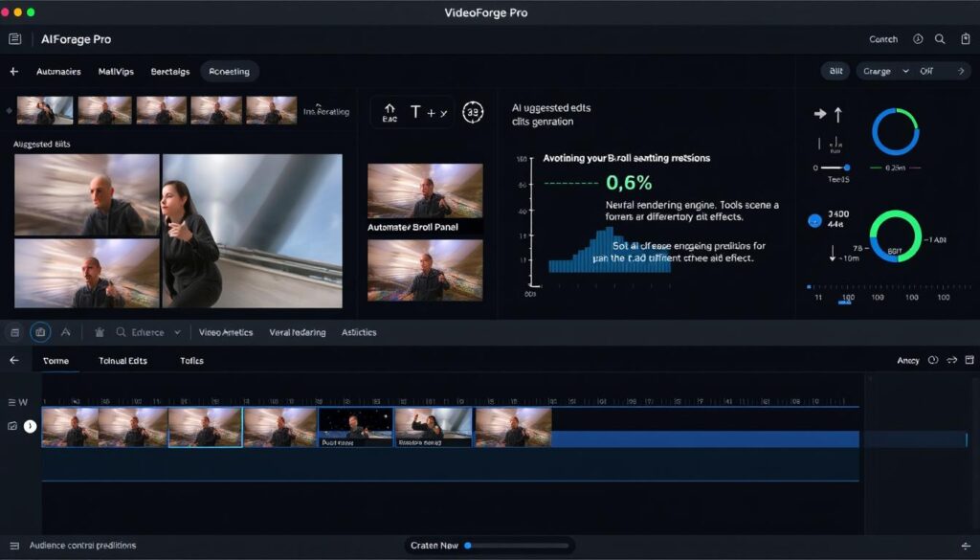Screen dimensions: 980x560
Task: Click the Ancy button above timeline
Action: pos(908,361)
